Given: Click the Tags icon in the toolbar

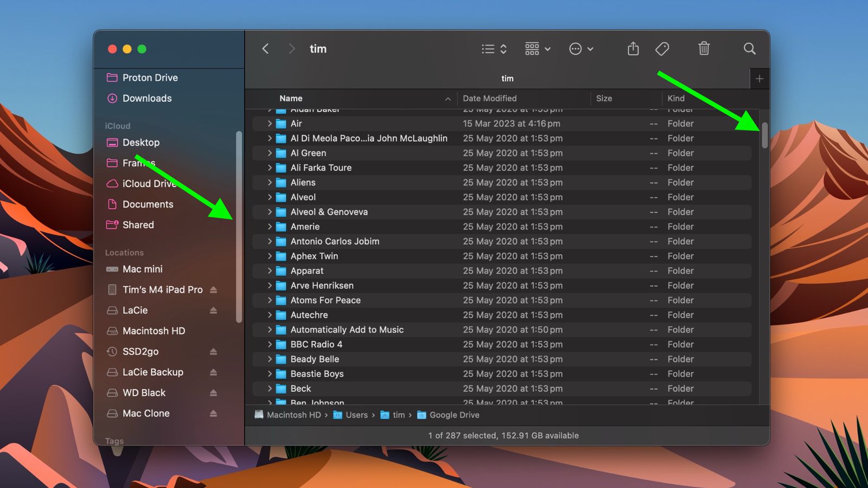Looking at the screenshot, I should 662,49.
